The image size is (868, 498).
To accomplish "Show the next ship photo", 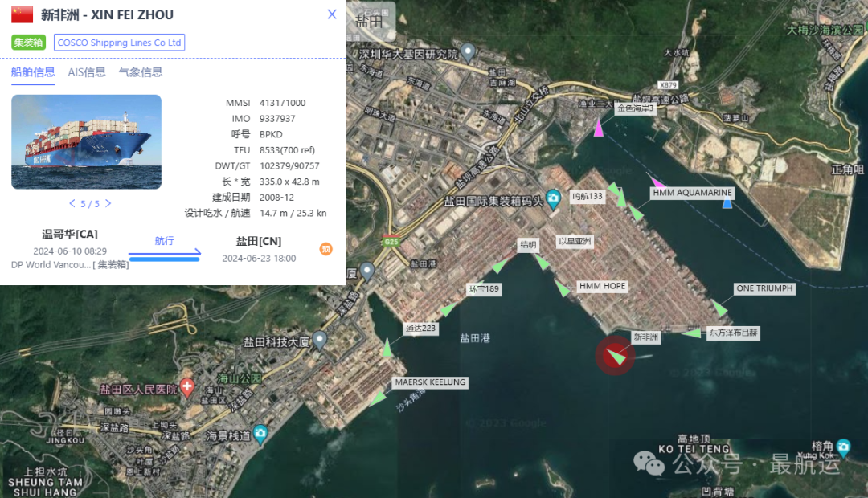I will coord(108,204).
